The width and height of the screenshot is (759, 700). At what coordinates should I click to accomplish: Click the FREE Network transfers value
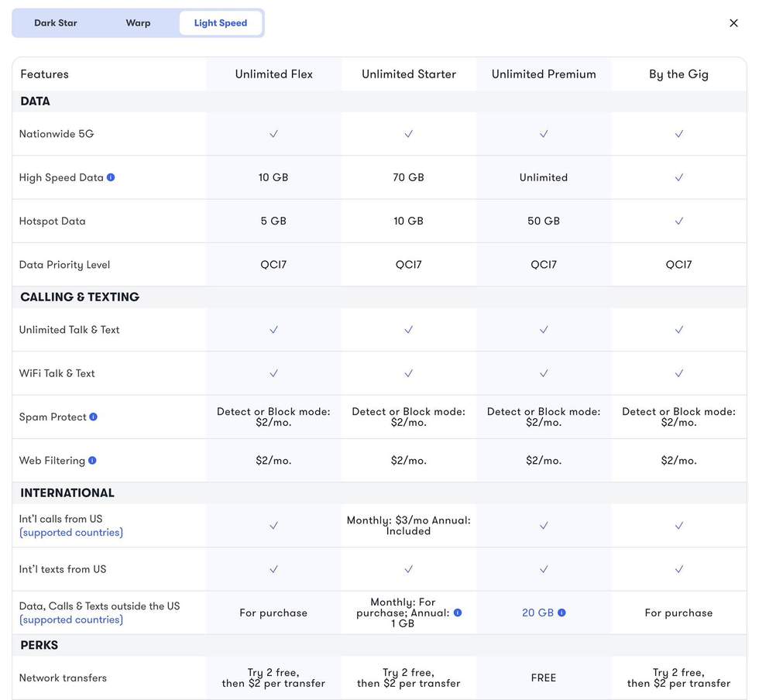[x=544, y=678]
